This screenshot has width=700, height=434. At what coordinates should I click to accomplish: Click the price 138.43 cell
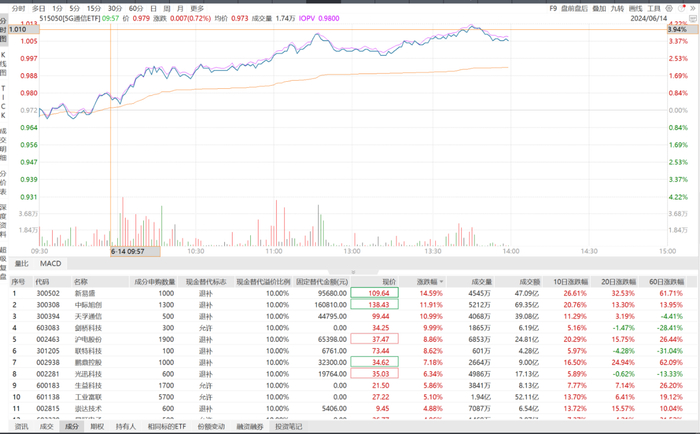pyautogui.click(x=375, y=305)
